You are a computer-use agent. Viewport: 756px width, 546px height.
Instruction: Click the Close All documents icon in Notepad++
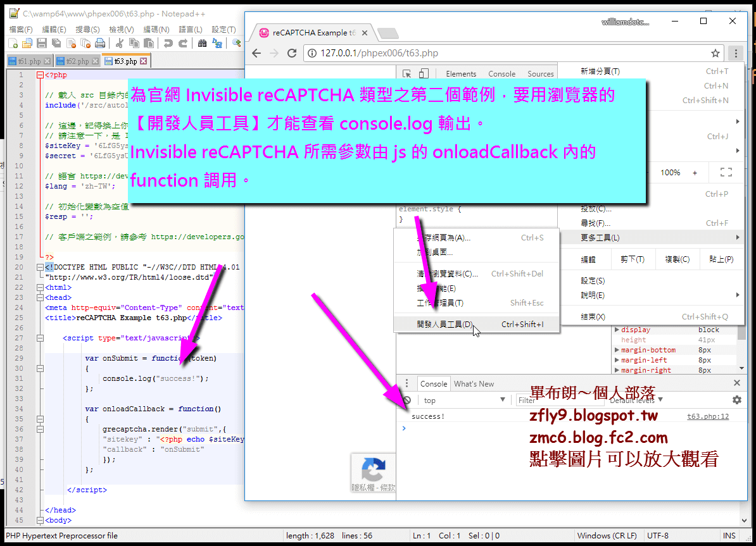[x=85, y=44]
